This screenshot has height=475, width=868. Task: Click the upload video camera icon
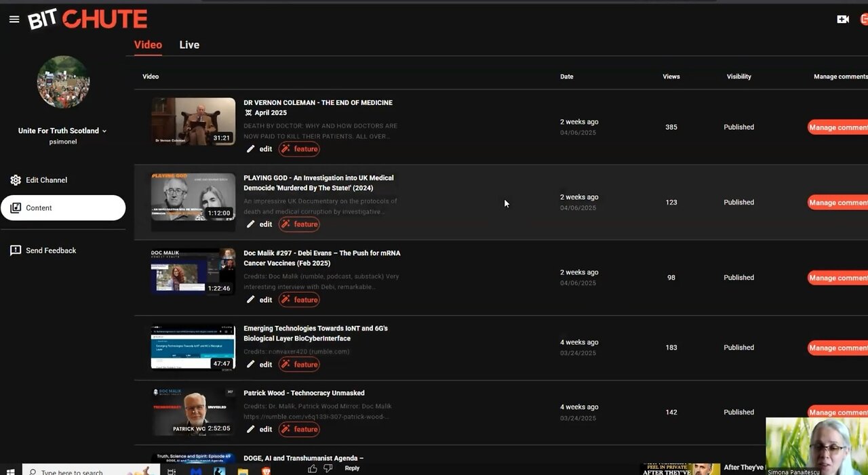coord(843,20)
